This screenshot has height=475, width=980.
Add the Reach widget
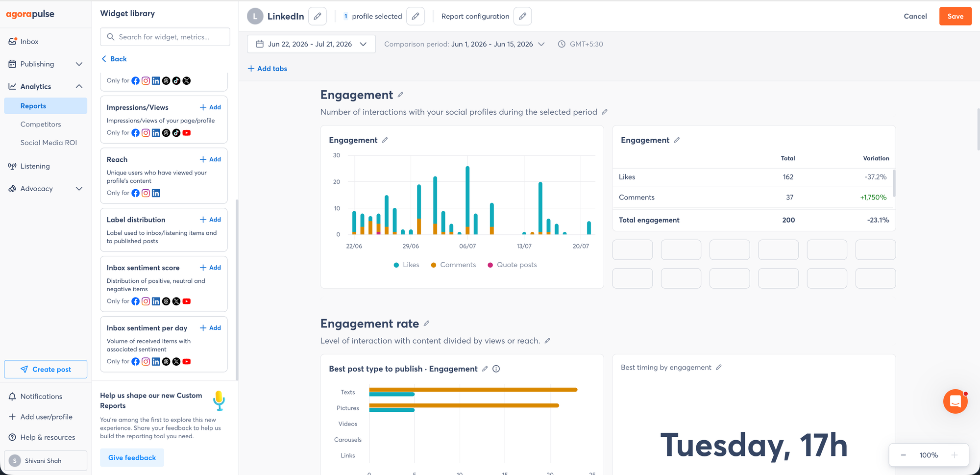pyautogui.click(x=210, y=159)
